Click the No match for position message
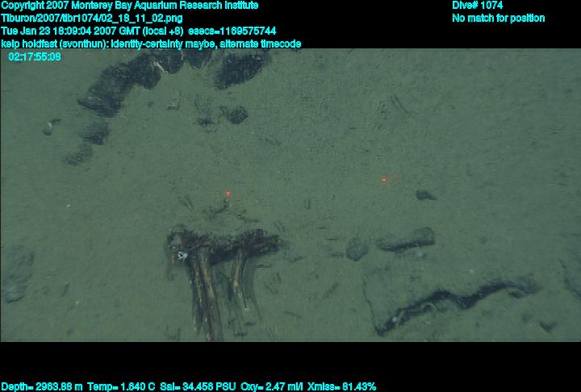The image size is (581, 392). click(x=498, y=18)
